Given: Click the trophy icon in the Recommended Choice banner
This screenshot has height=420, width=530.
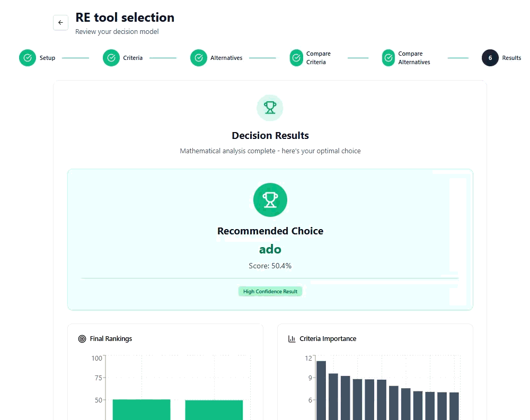Looking at the screenshot, I should tap(270, 200).
